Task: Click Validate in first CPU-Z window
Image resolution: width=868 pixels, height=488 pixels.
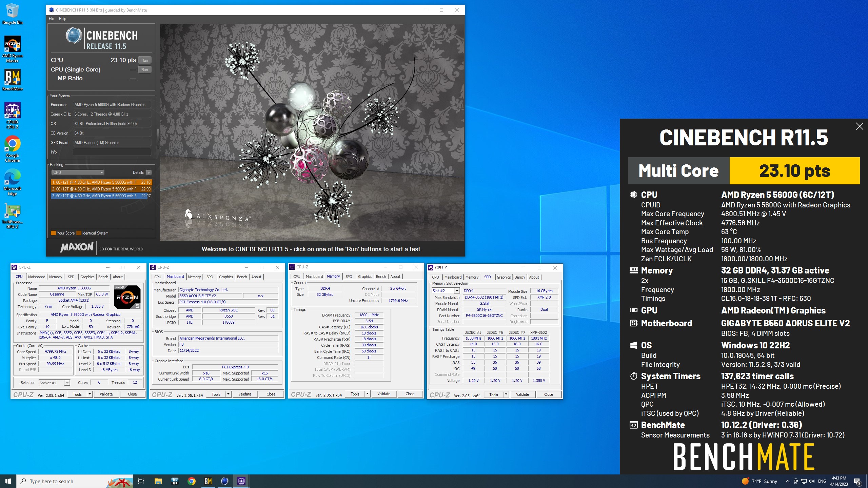Action: [106, 394]
